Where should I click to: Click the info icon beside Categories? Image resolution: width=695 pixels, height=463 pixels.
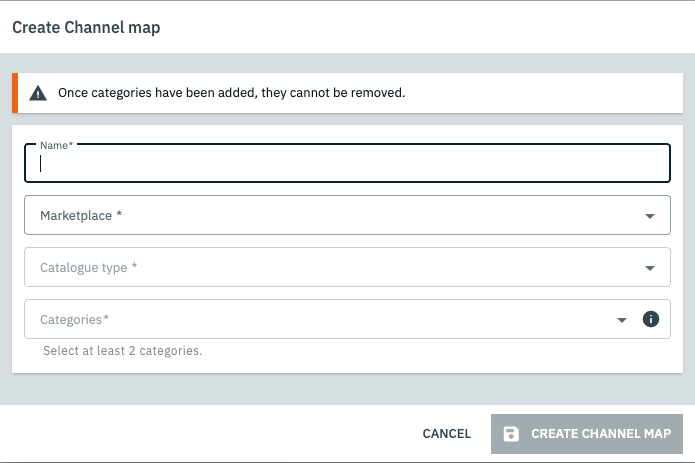point(651,319)
